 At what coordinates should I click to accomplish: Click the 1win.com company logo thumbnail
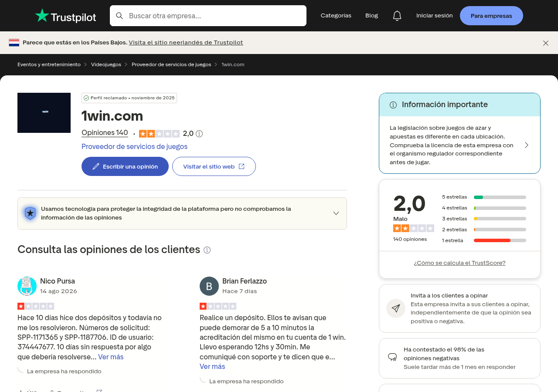click(44, 113)
